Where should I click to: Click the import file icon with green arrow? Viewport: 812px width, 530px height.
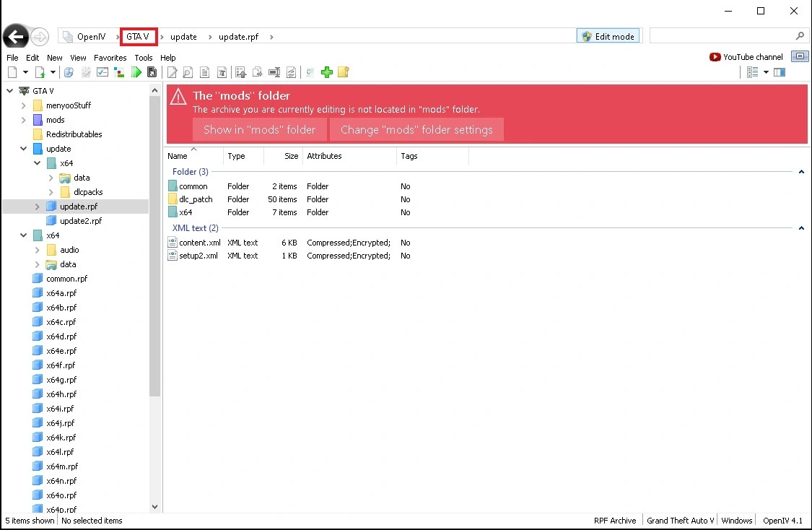[40, 72]
